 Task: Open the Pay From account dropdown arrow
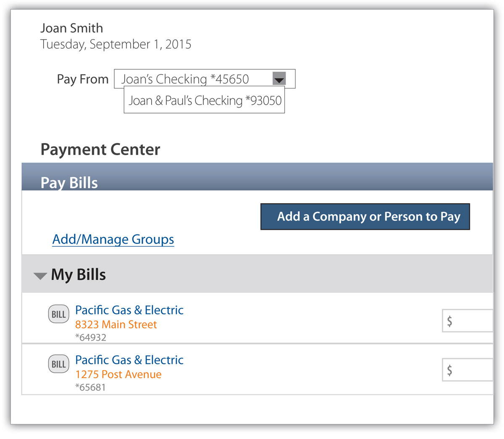pos(279,78)
